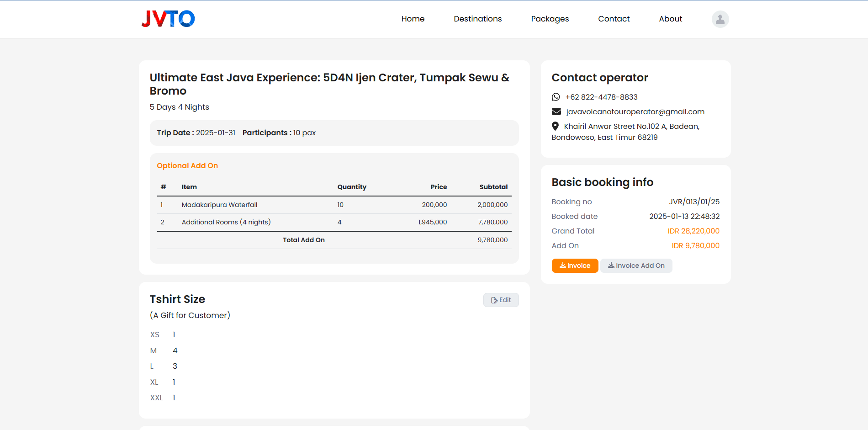Download the Invoice Add On
The height and width of the screenshot is (430, 868).
click(636, 265)
